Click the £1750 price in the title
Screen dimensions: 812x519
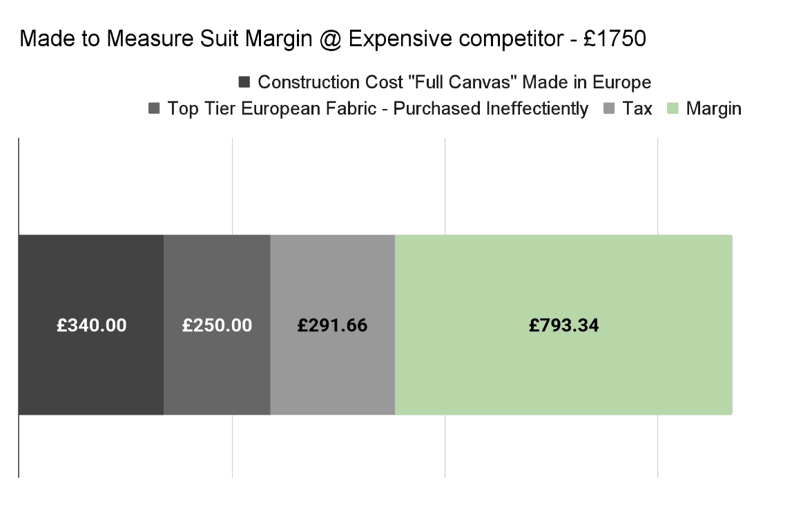click(615, 39)
